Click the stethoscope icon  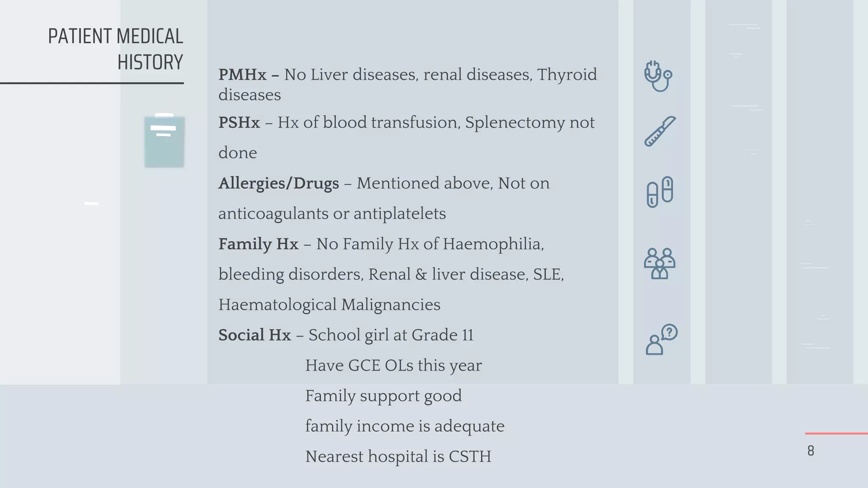658,76
